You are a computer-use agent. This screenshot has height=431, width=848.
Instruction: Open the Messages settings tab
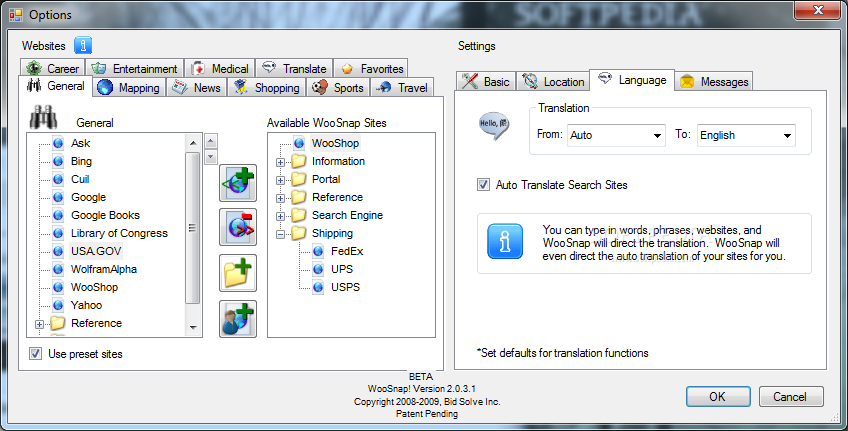click(x=714, y=82)
